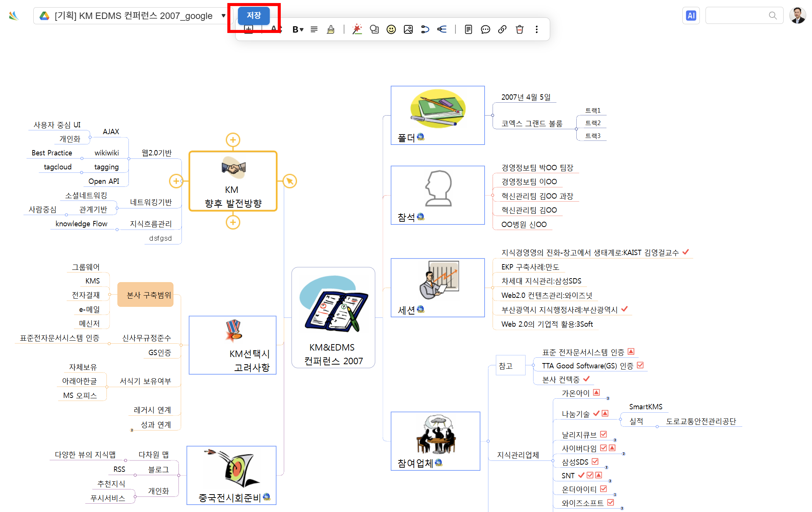Expand collapsed children badge of 날리지큐브

coord(615,440)
